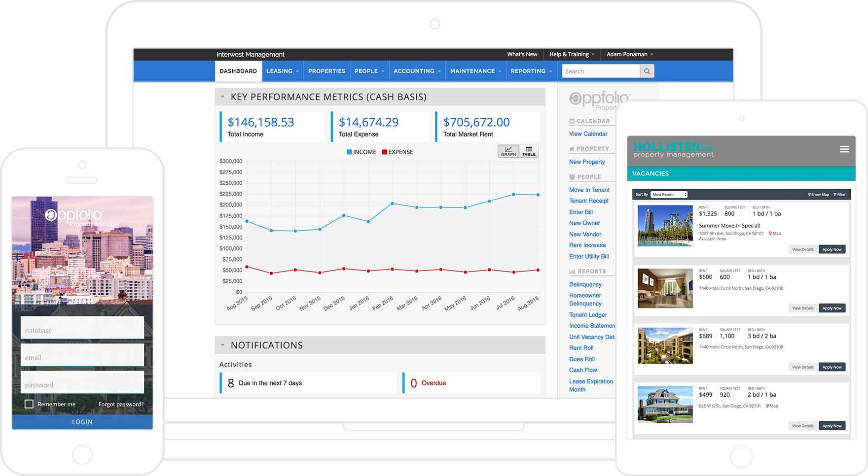Check the Remember me checkbox
This screenshot has height=476, width=868.
point(29,404)
